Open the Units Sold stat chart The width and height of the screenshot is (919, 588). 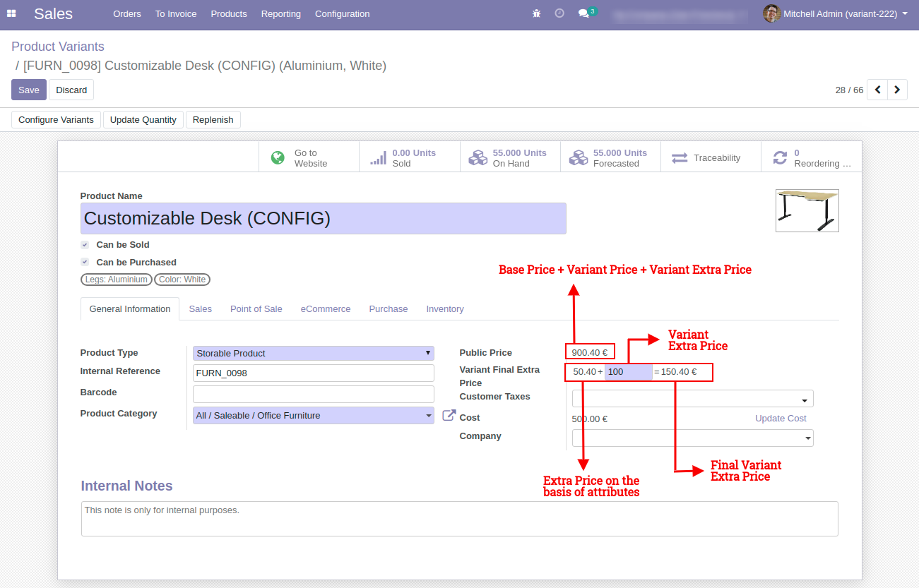pos(379,157)
